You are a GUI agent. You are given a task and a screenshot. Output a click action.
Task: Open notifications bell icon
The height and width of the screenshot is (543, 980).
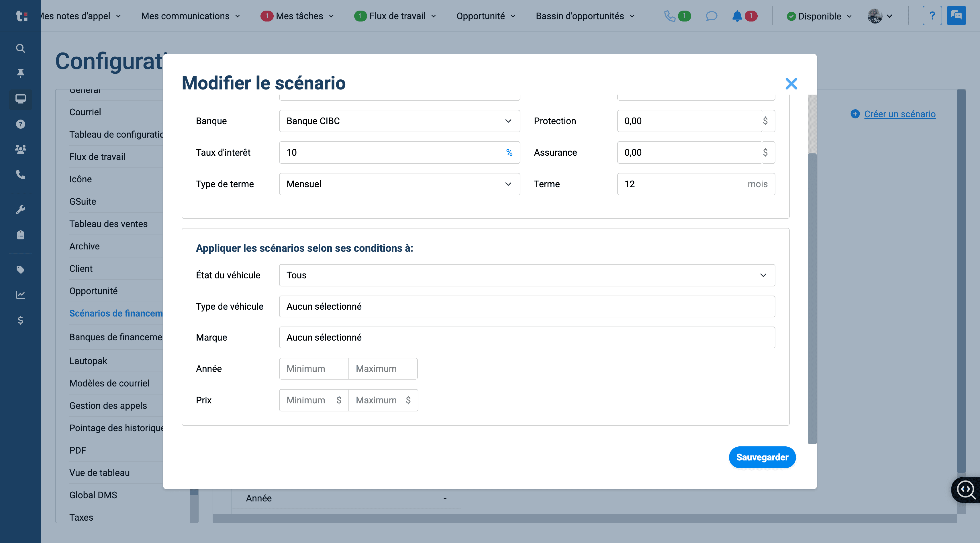[x=737, y=16]
